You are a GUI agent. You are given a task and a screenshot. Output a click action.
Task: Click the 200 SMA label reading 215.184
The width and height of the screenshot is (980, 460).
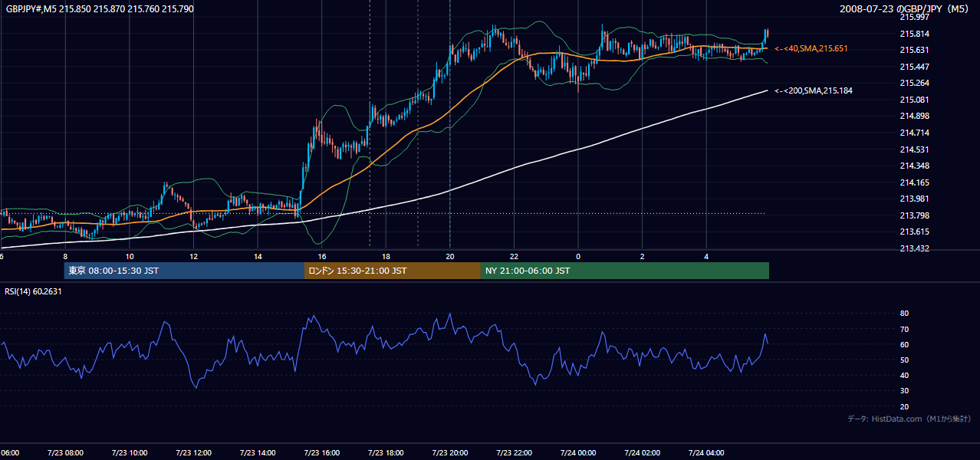click(x=814, y=90)
